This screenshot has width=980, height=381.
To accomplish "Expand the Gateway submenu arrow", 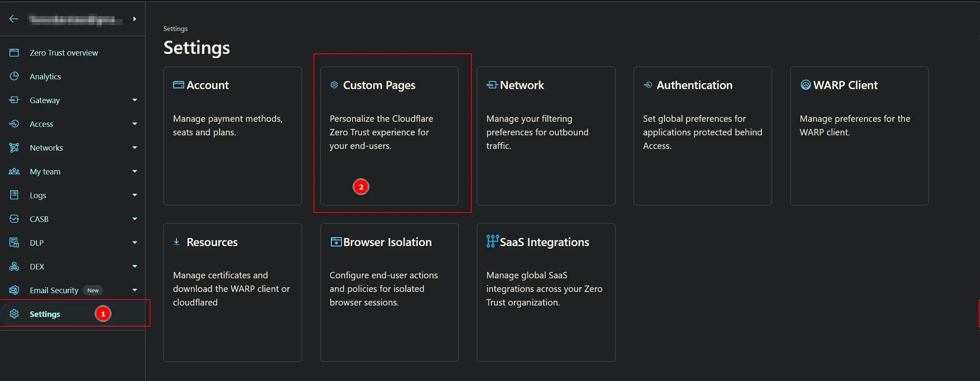I will click(x=134, y=100).
